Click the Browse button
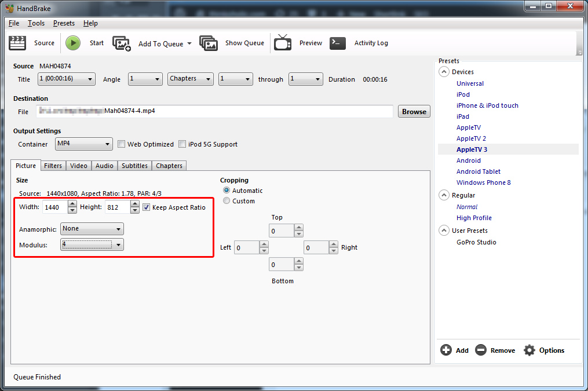 pos(414,111)
